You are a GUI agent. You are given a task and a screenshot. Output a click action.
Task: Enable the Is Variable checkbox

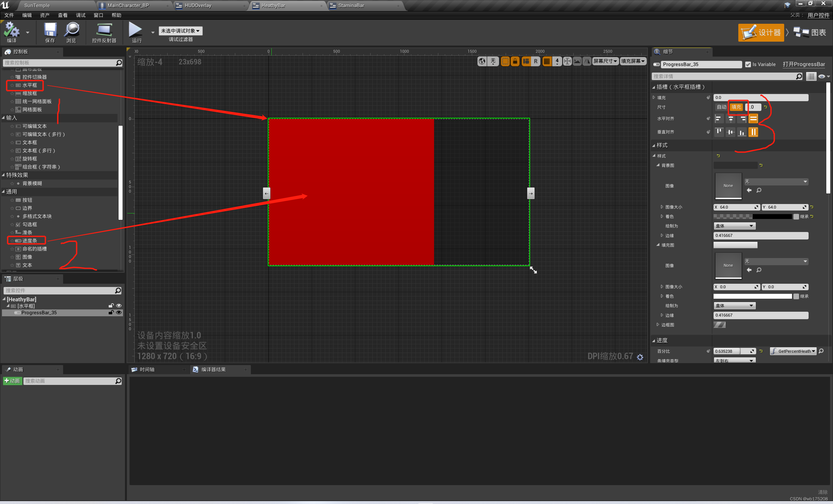pyautogui.click(x=748, y=64)
